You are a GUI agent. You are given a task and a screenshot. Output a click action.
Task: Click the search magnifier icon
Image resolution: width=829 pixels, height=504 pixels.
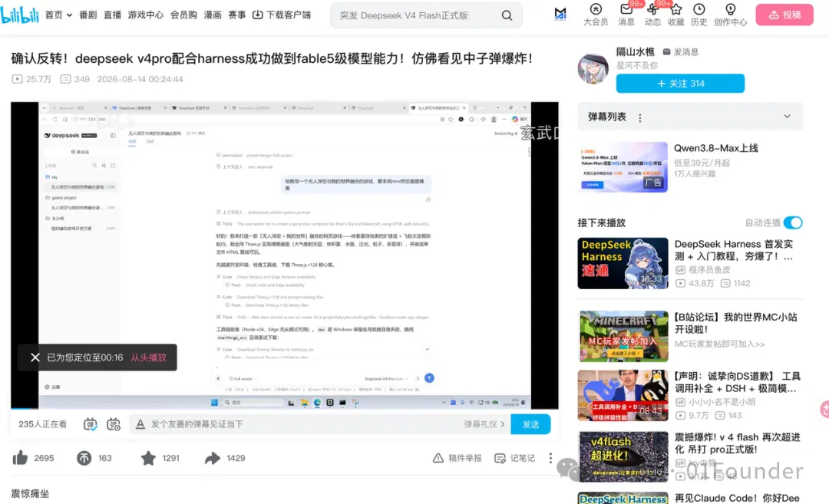(507, 15)
